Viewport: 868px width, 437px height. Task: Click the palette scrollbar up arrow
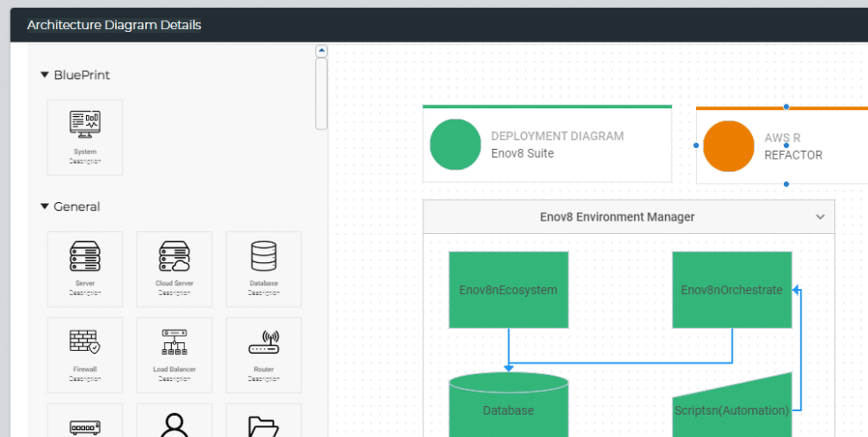tap(322, 51)
